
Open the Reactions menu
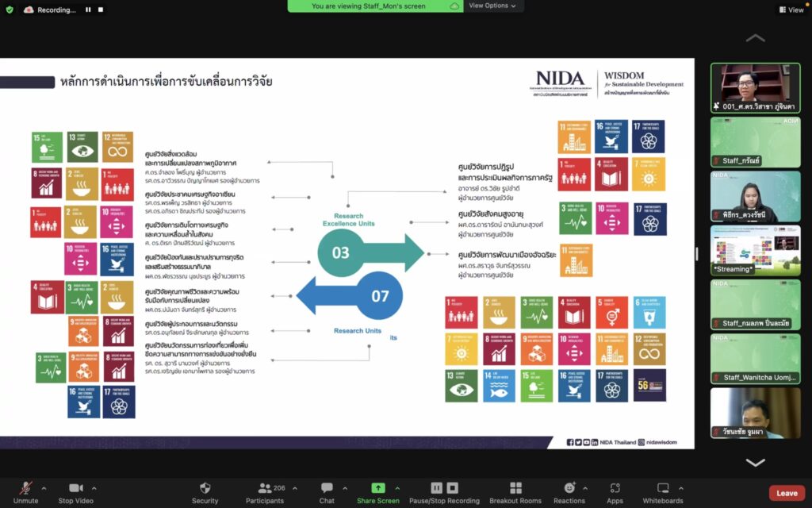569,488
